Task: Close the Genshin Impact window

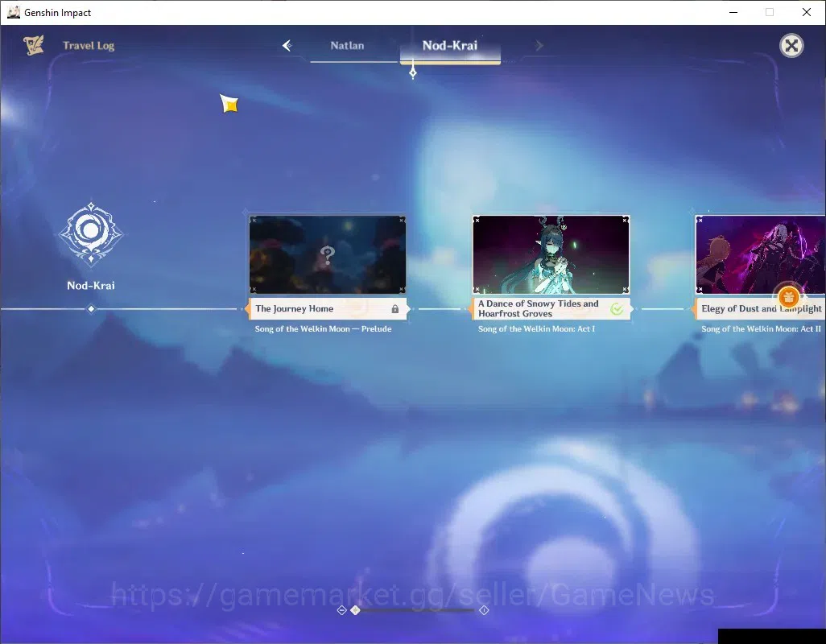Action: [807, 12]
